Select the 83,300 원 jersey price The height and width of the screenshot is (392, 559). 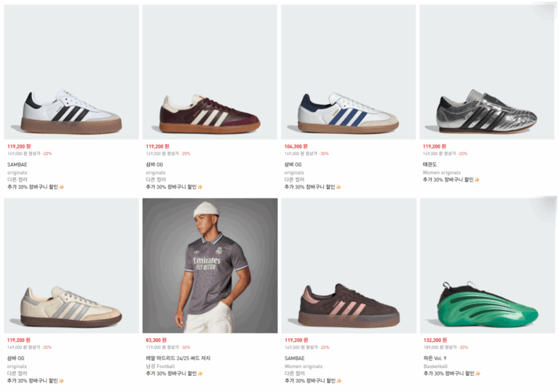pos(156,340)
